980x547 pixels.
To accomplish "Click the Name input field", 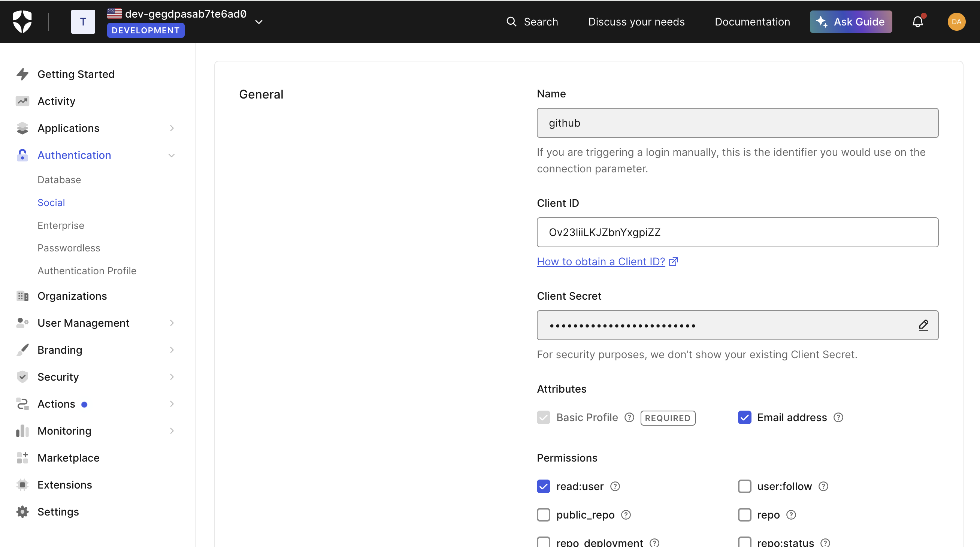I will [x=738, y=123].
